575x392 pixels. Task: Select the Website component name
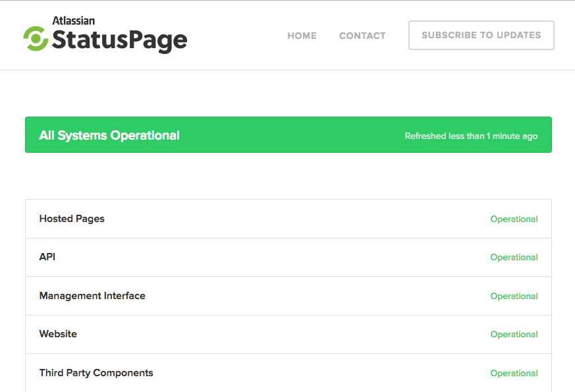click(x=58, y=334)
